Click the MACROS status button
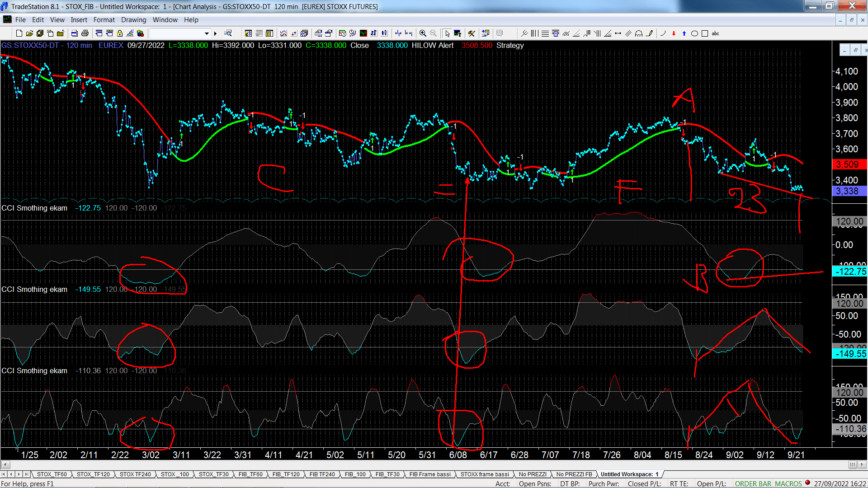 click(788, 484)
